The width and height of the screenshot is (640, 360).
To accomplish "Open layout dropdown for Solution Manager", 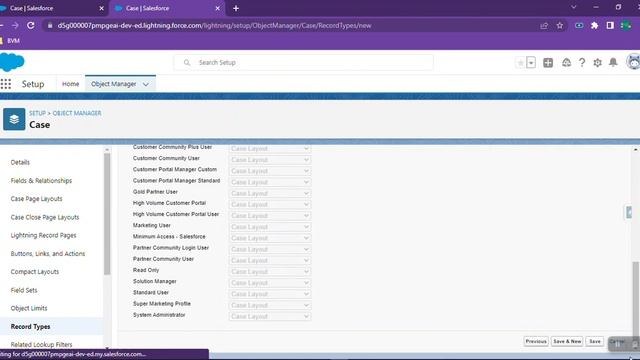I will tap(270, 283).
